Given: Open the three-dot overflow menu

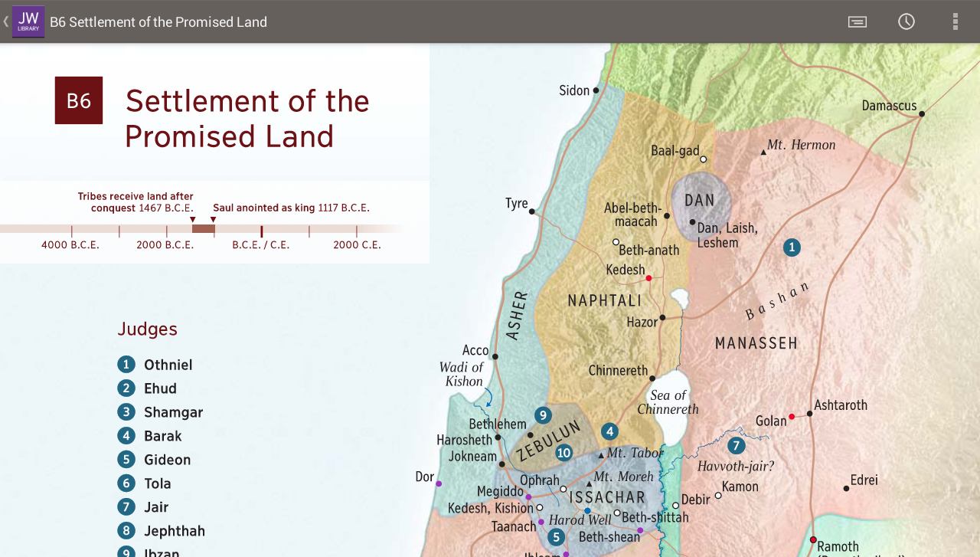Looking at the screenshot, I should (x=955, y=21).
